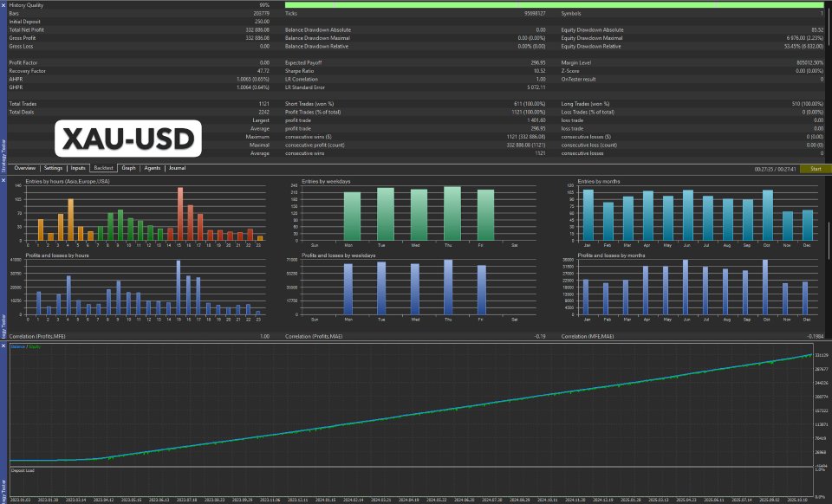This screenshot has height=504, width=832.
Task: Switch to the Overview tab
Action: pyautogui.click(x=26, y=168)
